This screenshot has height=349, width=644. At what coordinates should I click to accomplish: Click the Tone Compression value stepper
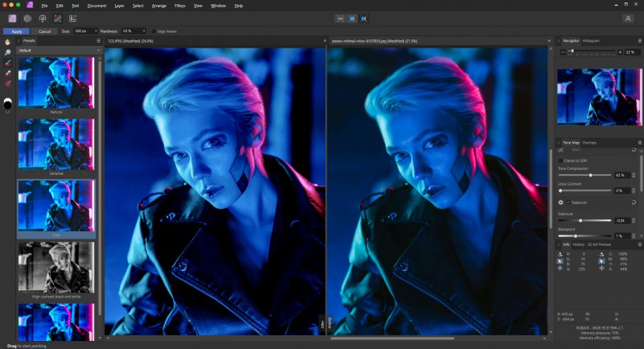634,175
